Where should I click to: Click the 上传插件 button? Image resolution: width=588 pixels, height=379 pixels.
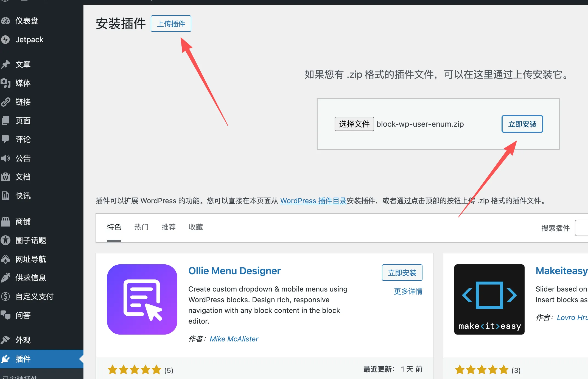pos(171,24)
